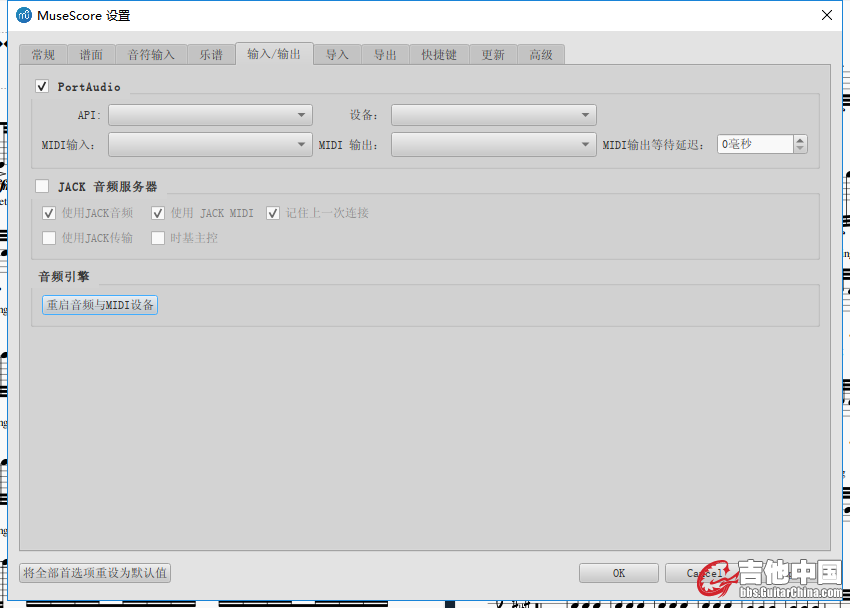The height and width of the screenshot is (608, 850).
Task: Switch to the 常规 tab
Action: coord(43,55)
